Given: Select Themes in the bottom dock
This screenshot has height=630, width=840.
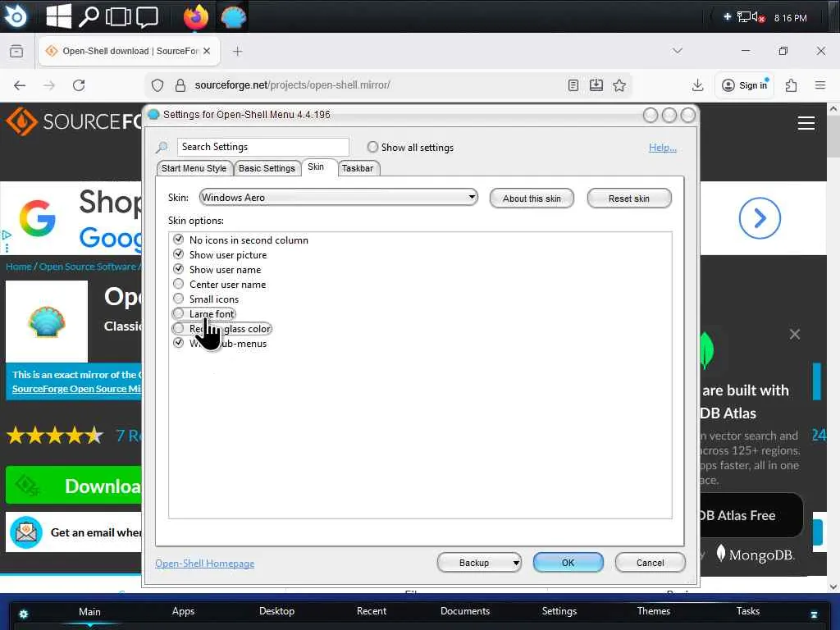Looking at the screenshot, I should pos(654,611).
